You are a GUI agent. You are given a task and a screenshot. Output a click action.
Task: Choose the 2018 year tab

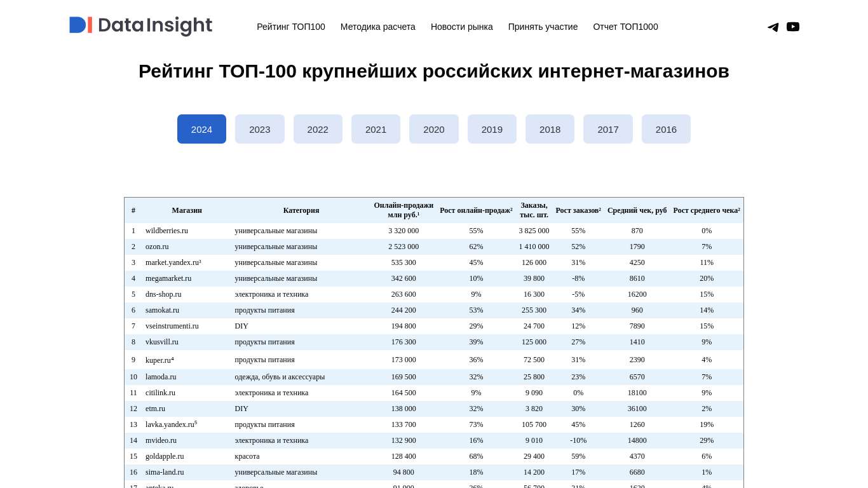tap(550, 129)
